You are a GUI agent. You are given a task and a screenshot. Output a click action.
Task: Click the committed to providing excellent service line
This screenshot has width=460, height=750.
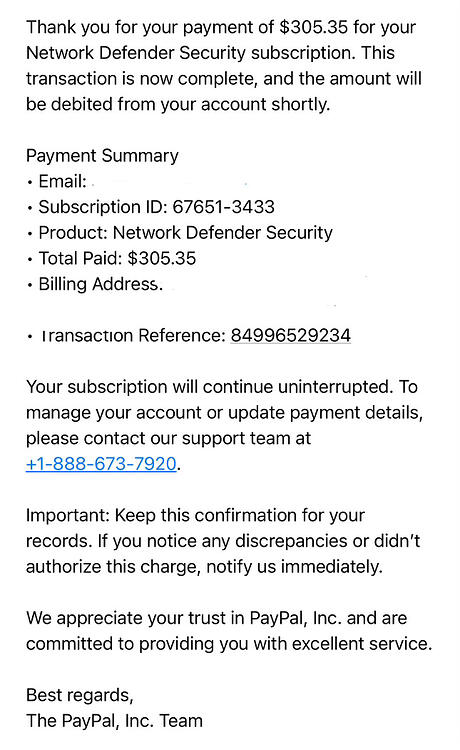(229, 644)
